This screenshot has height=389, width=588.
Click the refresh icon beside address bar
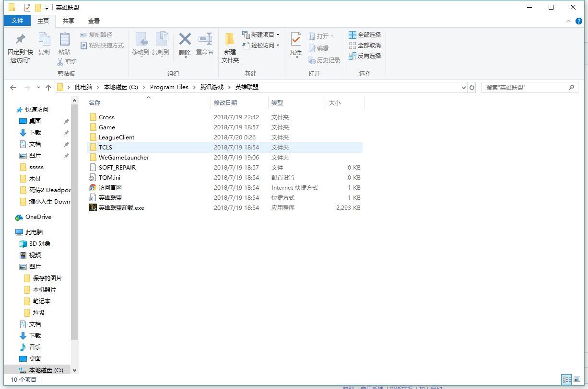click(x=472, y=88)
